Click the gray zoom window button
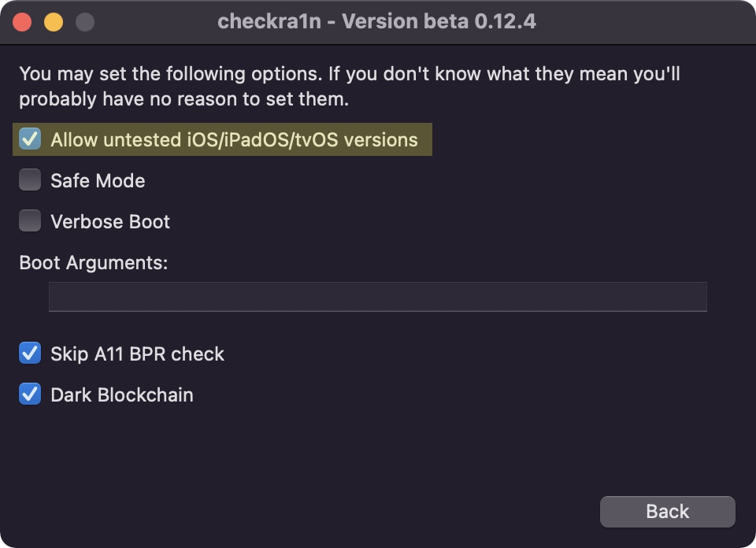Screen dimensions: 756x548 point(83,22)
